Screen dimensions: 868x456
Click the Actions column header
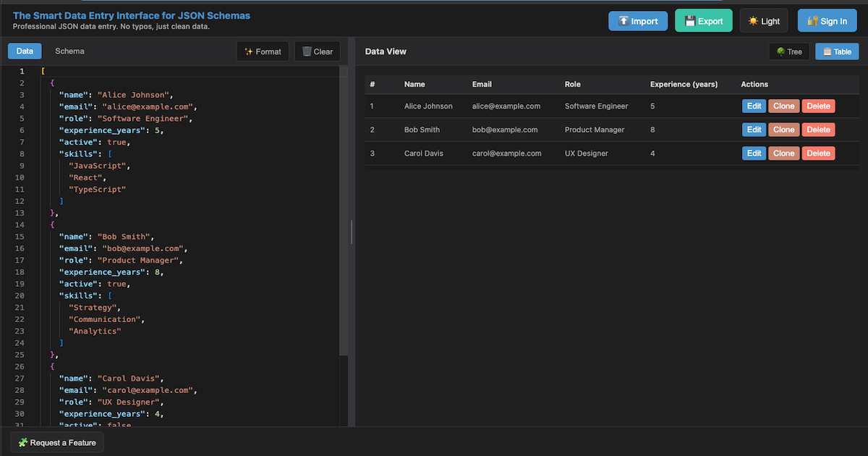point(754,84)
